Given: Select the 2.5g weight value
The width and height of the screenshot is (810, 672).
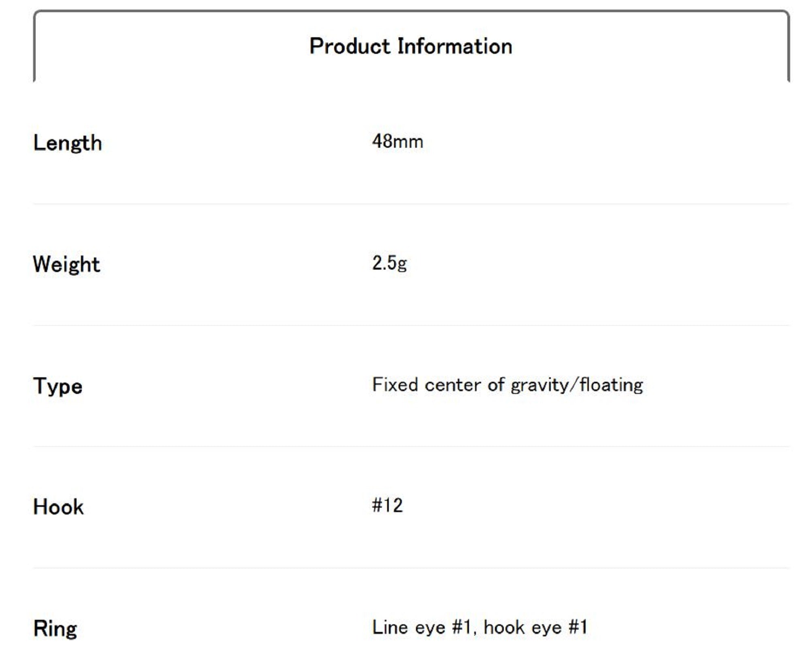Looking at the screenshot, I should 389,263.
